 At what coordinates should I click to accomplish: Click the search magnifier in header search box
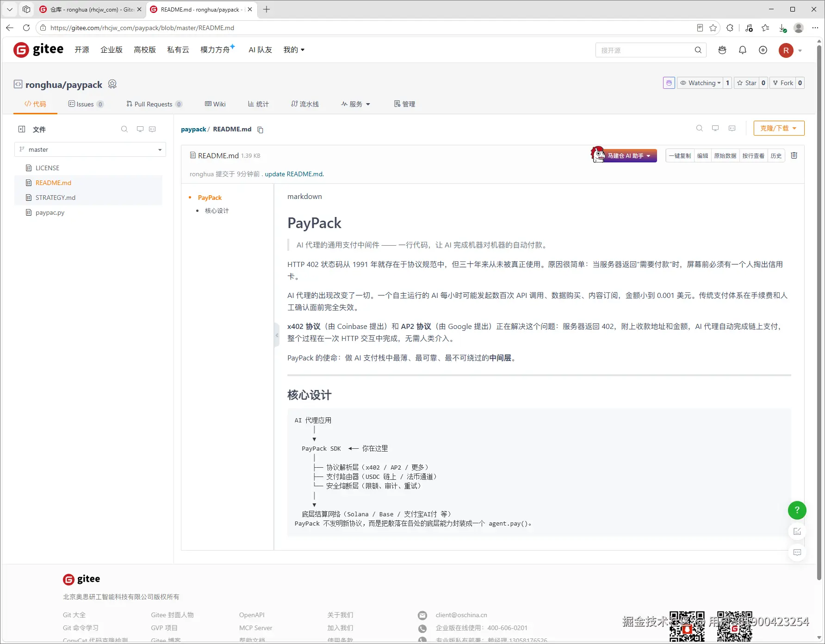click(698, 50)
